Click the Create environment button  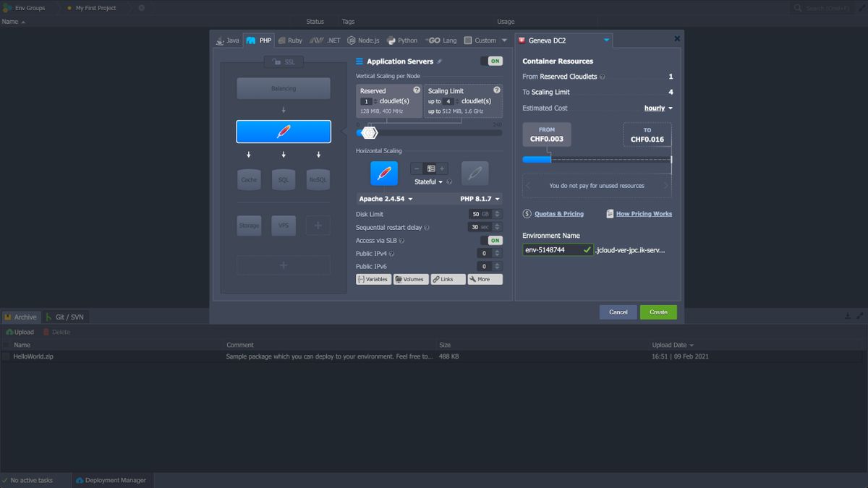point(658,312)
